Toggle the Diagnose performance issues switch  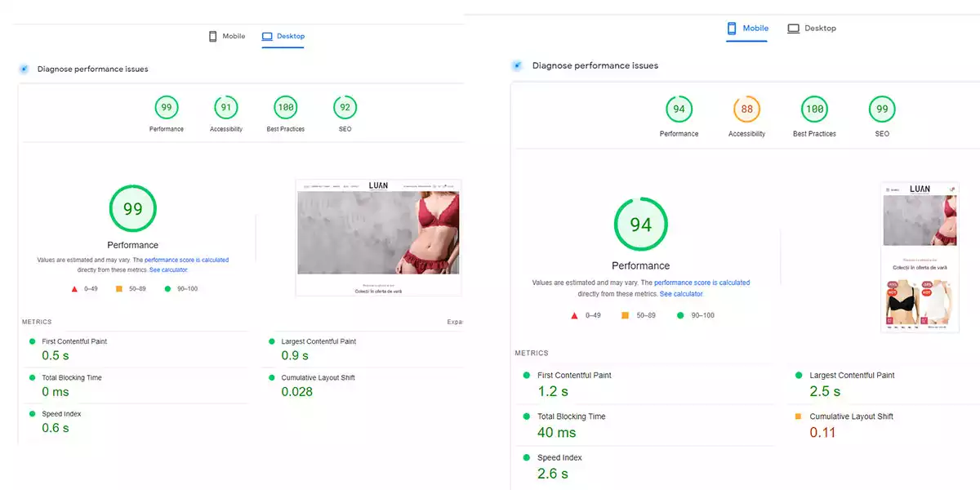(24, 69)
